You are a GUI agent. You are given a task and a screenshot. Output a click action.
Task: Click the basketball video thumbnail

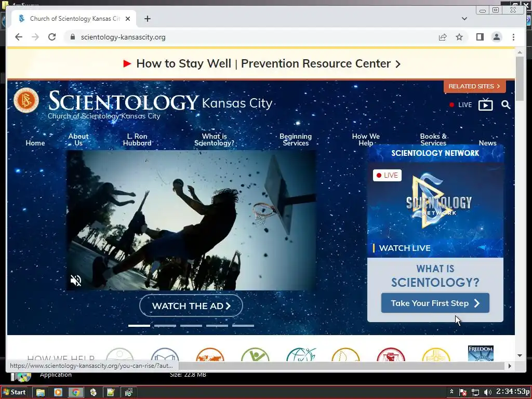click(x=191, y=220)
